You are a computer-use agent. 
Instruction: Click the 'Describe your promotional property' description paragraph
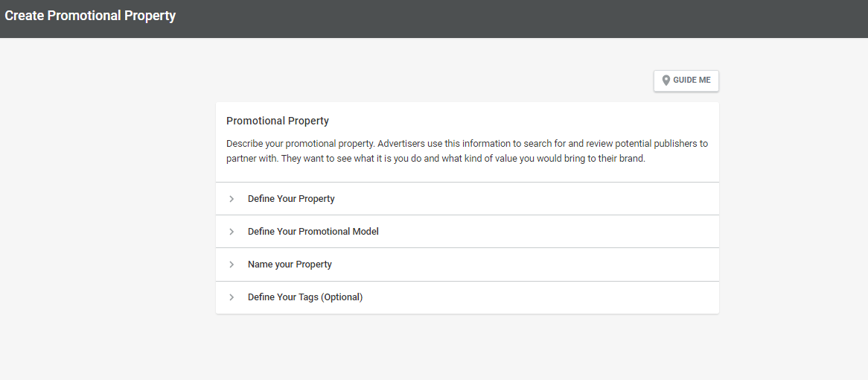[467, 151]
